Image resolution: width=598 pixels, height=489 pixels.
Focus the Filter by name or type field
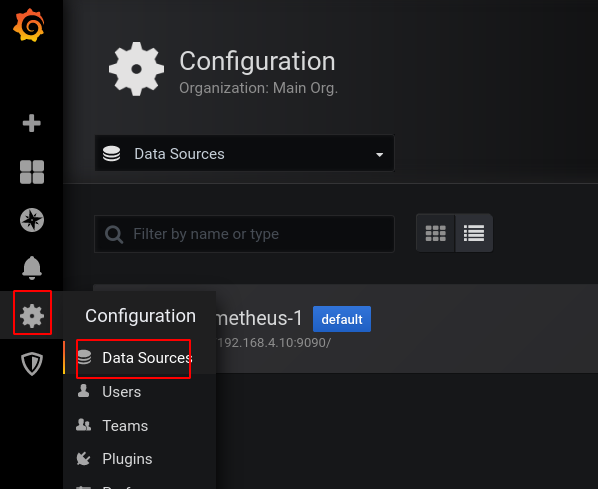point(244,234)
